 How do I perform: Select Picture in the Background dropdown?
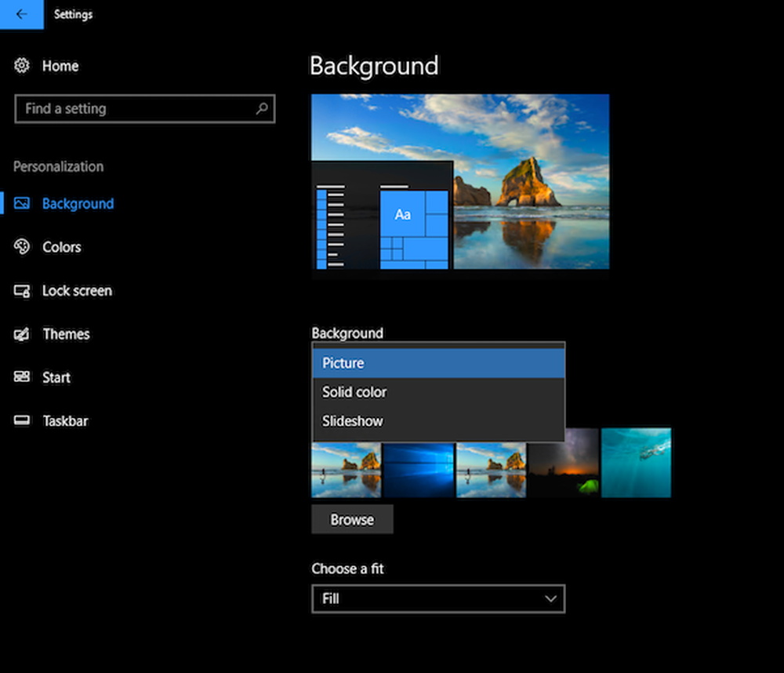pyautogui.click(x=437, y=363)
